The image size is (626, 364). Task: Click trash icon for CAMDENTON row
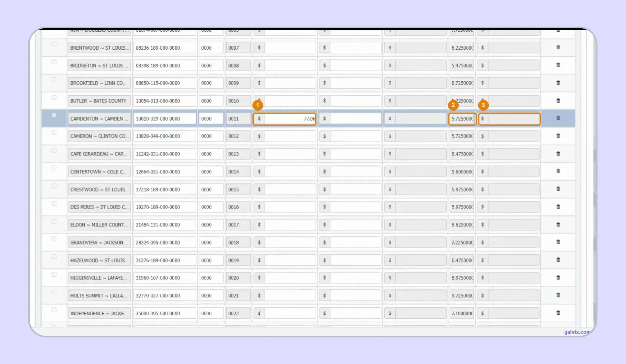coord(558,118)
